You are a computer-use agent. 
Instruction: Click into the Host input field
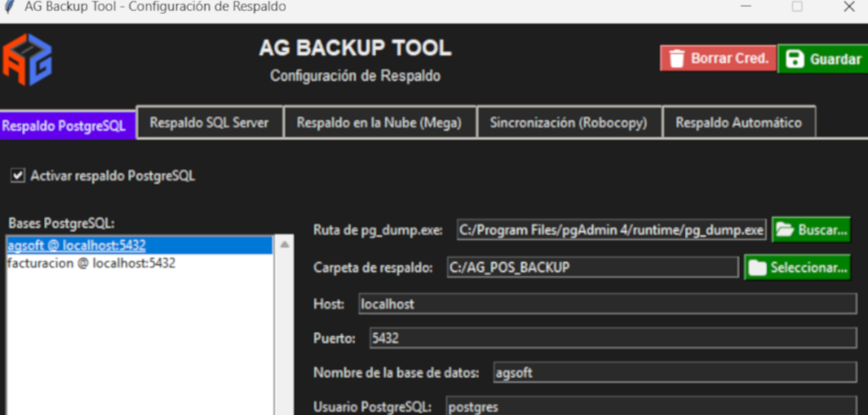tap(607, 303)
